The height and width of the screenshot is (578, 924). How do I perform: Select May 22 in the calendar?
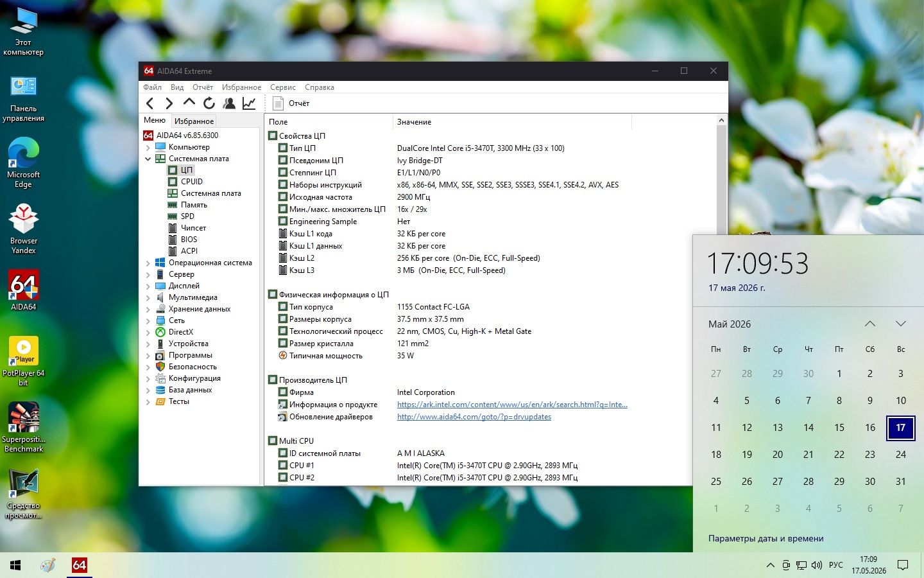point(839,455)
